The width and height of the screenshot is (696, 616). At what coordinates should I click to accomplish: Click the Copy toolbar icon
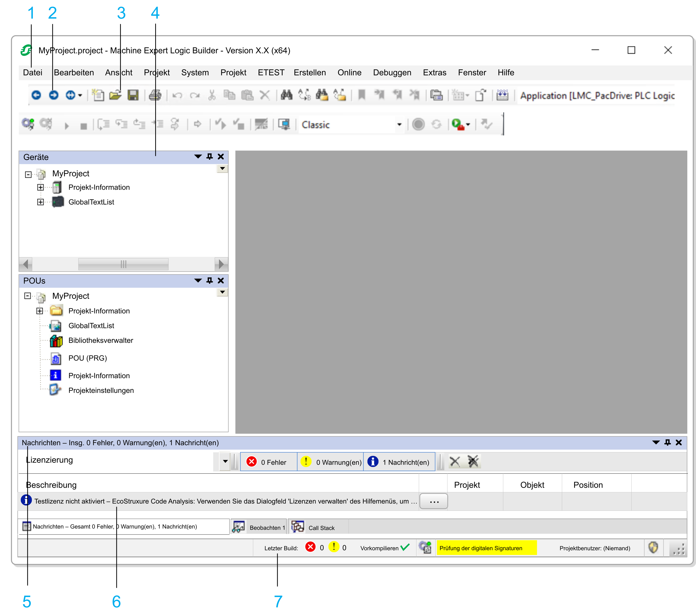[x=229, y=95]
